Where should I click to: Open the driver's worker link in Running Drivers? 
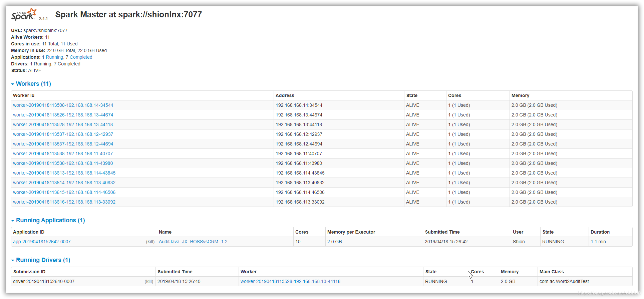291,281
